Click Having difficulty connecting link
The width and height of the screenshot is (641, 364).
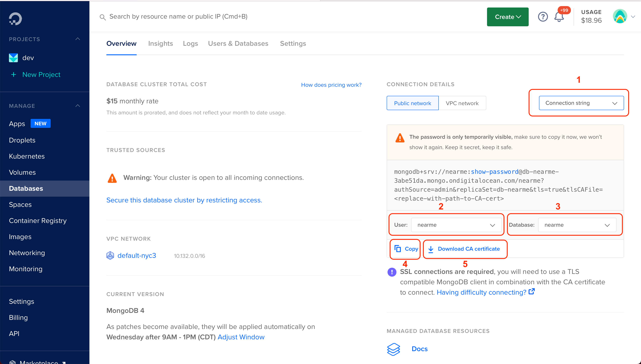click(481, 292)
